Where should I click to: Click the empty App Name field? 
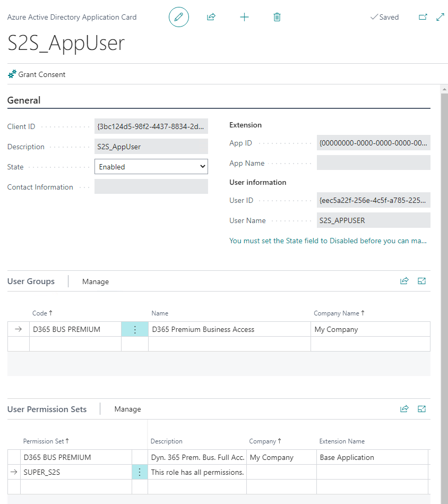click(374, 163)
